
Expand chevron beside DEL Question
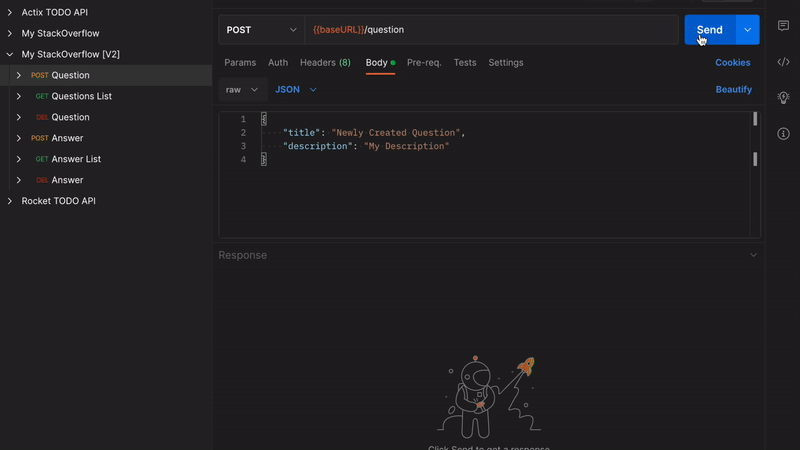[x=19, y=117]
